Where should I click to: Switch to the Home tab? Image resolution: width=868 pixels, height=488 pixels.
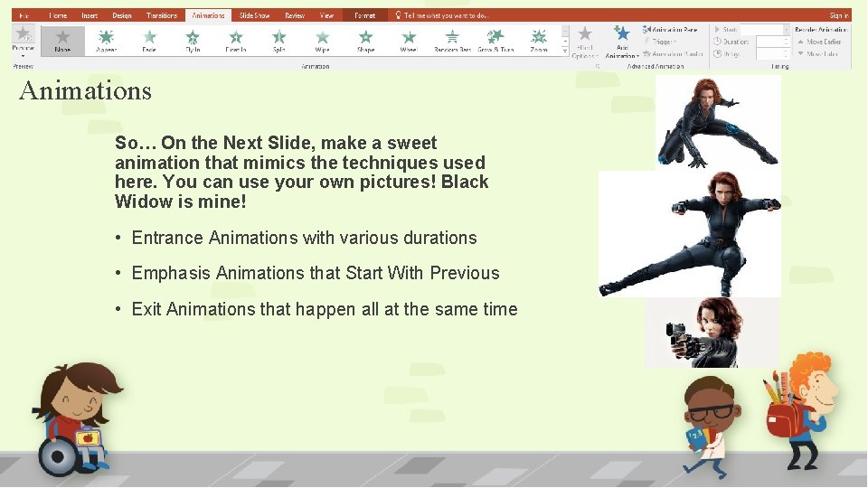coord(58,15)
